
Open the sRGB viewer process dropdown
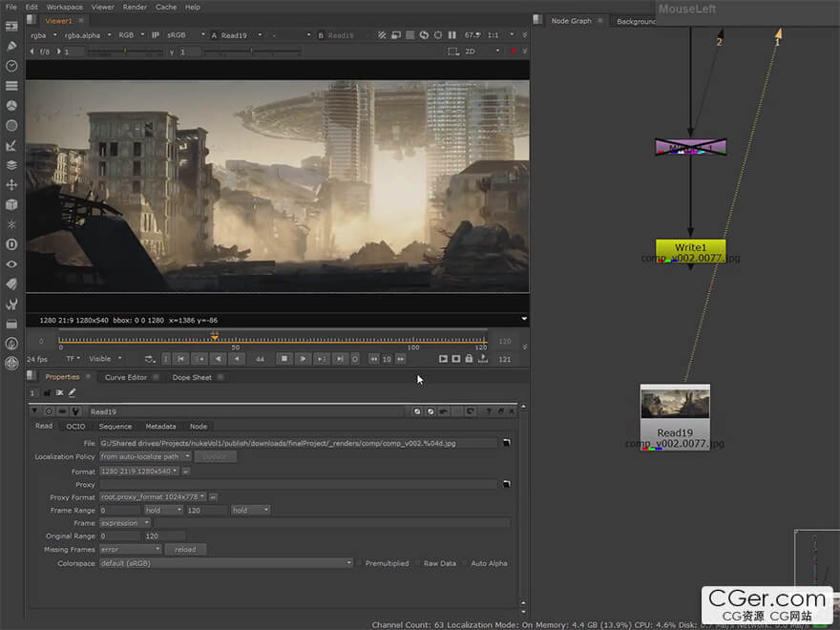click(x=185, y=35)
